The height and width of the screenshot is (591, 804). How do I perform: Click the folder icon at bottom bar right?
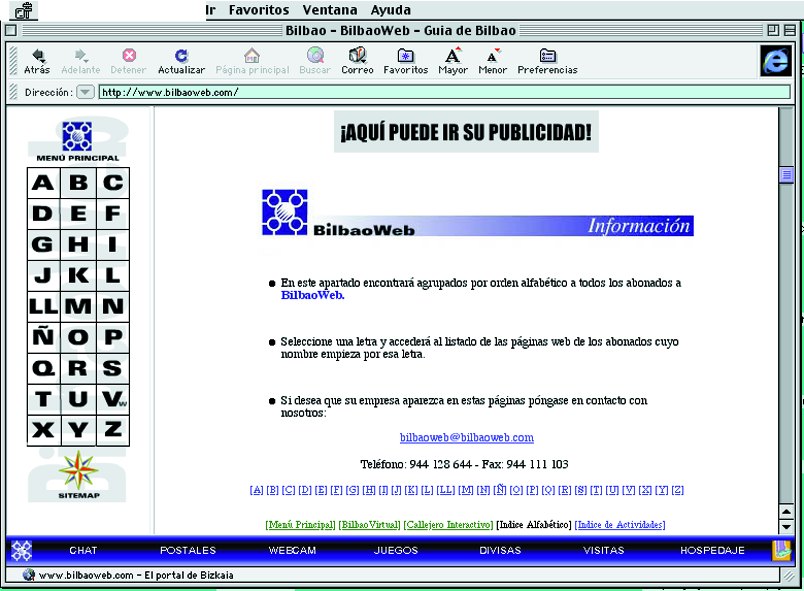click(782, 551)
